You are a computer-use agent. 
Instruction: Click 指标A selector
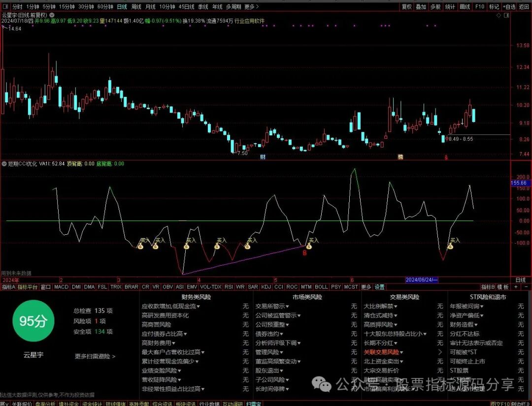click(8, 287)
